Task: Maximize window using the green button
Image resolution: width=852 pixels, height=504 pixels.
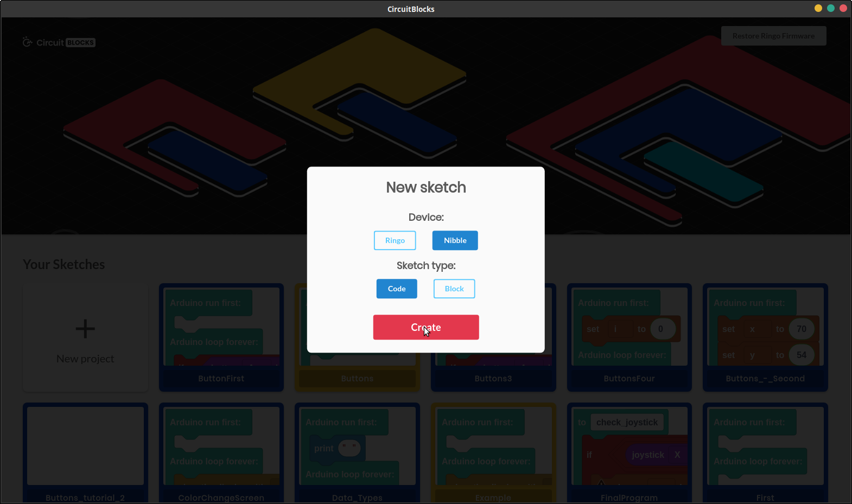Action: [x=831, y=8]
